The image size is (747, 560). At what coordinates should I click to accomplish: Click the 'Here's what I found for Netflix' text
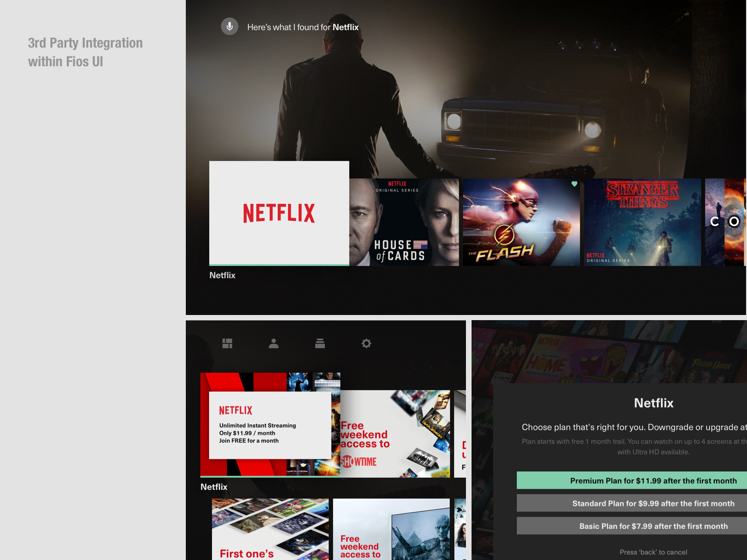303,27
